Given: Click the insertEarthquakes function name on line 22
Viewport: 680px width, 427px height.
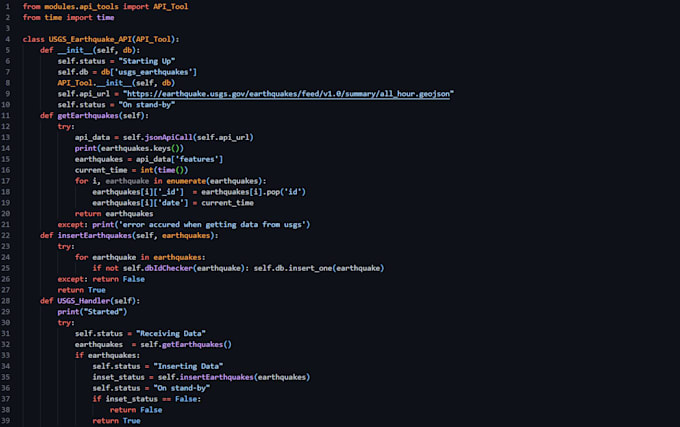Looking at the screenshot, I should [x=94, y=235].
